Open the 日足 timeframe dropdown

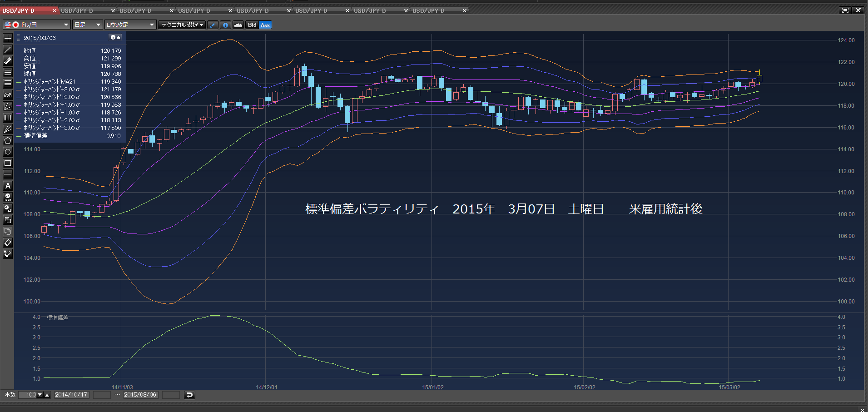[x=87, y=25]
